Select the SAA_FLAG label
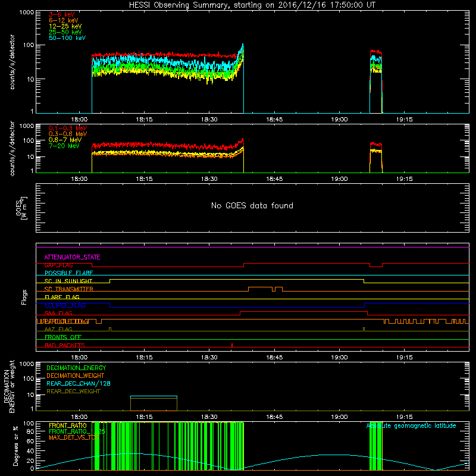This screenshot has height=476, width=476. coord(58,313)
